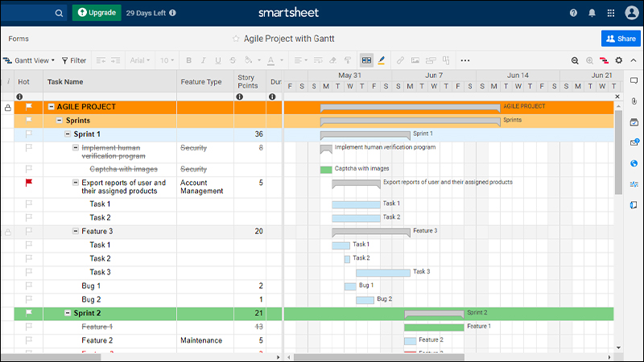Toggle Hot flag for Task 3 row
The width and height of the screenshot is (644, 362).
[29, 272]
